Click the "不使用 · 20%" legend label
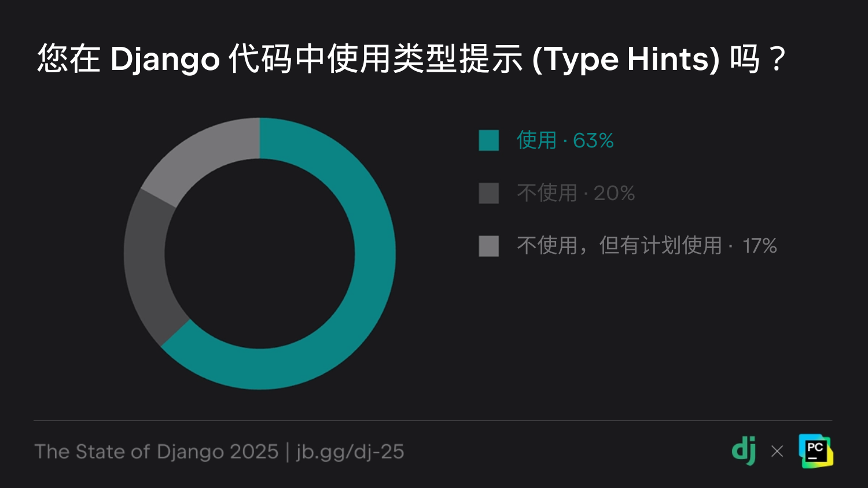Image resolution: width=868 pixels, height=488 pixels. pos(576,193)
